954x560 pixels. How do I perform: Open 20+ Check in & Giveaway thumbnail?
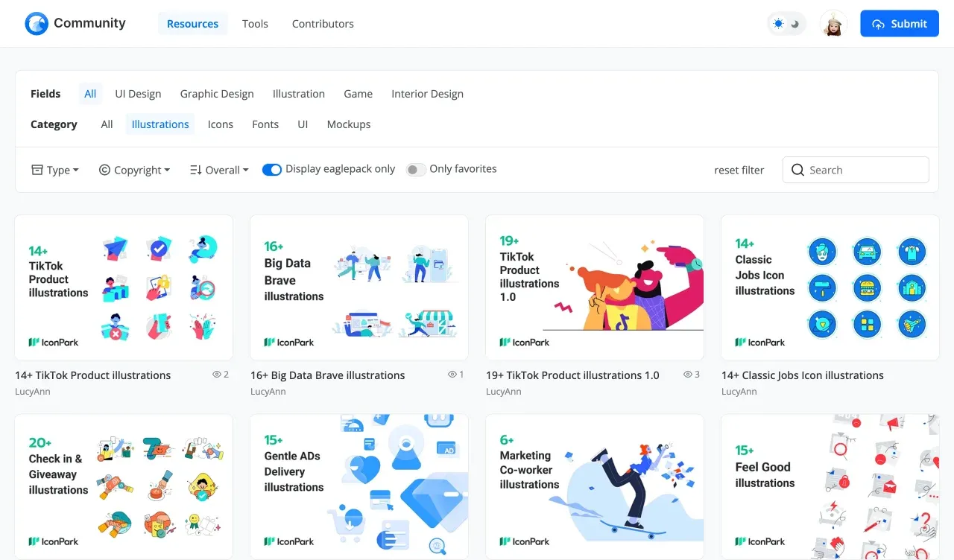coord(124,487)
